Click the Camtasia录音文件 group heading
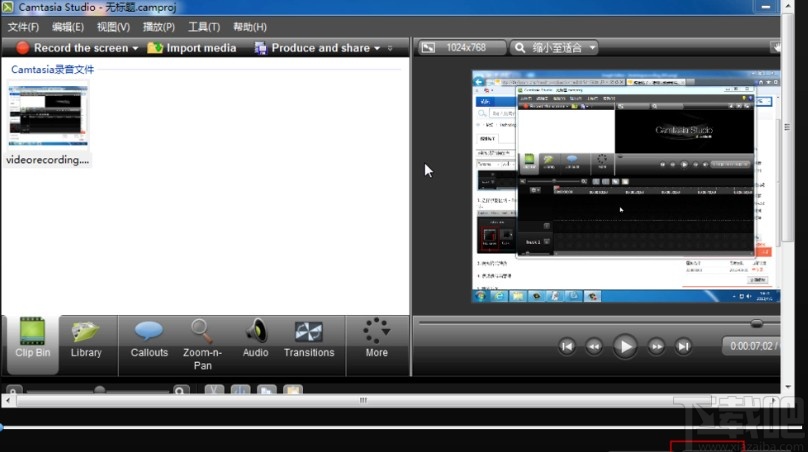Viewport: 808px width, 452px height. click(x=53, y=70)
